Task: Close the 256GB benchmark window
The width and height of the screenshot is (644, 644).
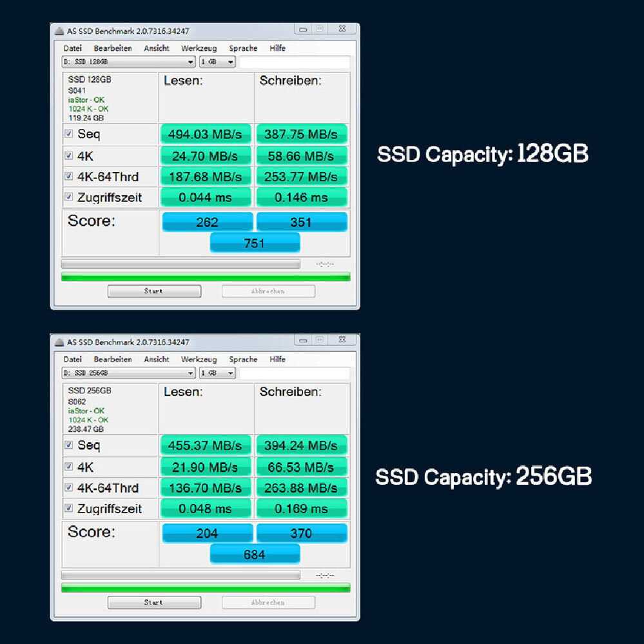Action: 342,340
